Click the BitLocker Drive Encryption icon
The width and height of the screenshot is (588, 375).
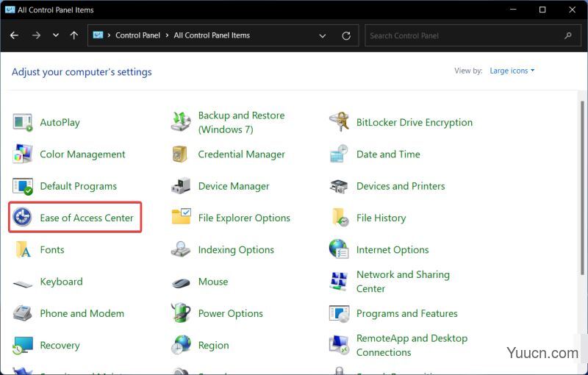(x=339, y=122)
